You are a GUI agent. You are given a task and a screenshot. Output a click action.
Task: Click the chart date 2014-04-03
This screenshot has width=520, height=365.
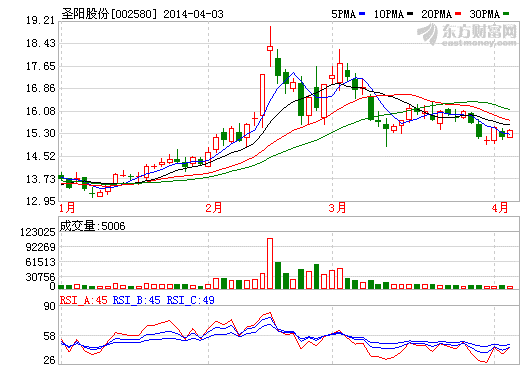[193, 14]
